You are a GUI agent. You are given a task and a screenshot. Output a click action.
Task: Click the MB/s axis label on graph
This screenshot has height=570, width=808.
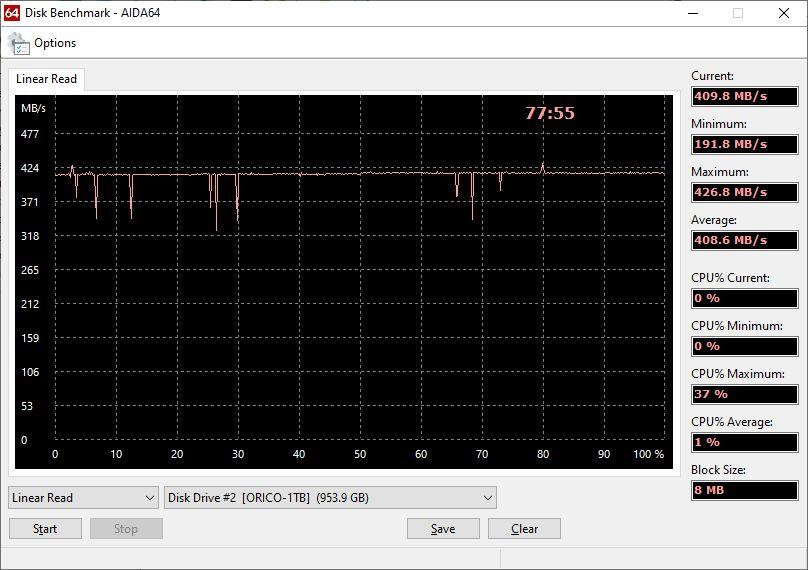click(x=33, y=108)
